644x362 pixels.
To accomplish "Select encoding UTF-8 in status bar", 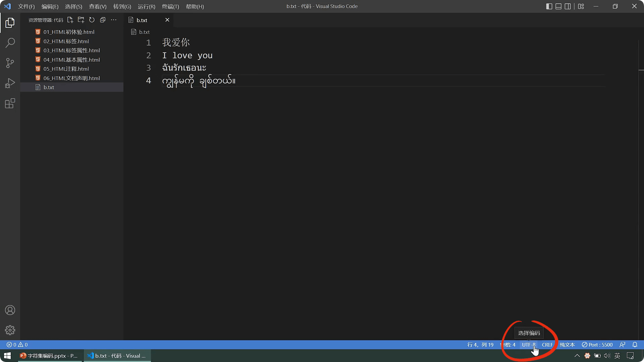I will coord(529,345).
